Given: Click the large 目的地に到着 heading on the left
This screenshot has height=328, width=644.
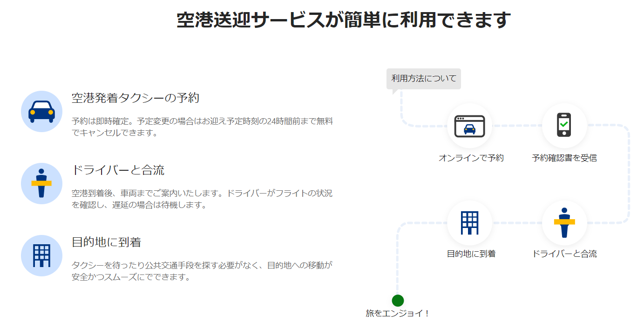Looking at the screenshot, I should coord(106,242).
